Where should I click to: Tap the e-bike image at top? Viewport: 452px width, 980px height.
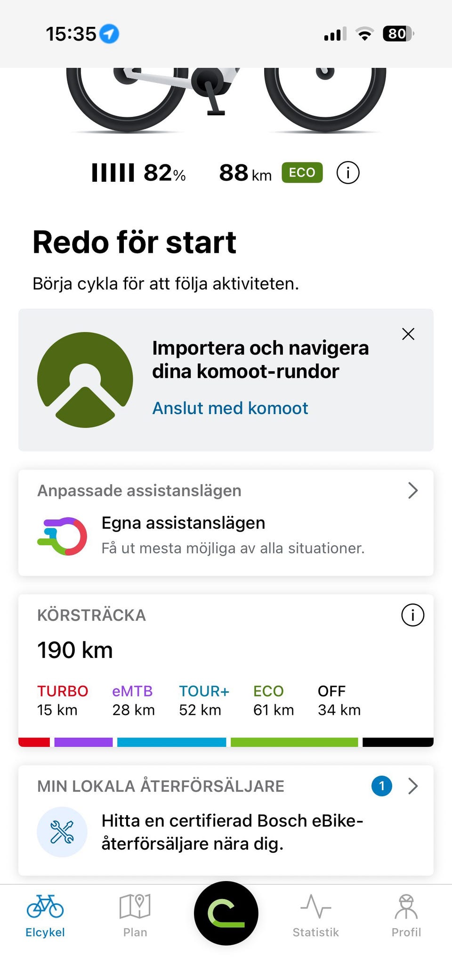226,100
